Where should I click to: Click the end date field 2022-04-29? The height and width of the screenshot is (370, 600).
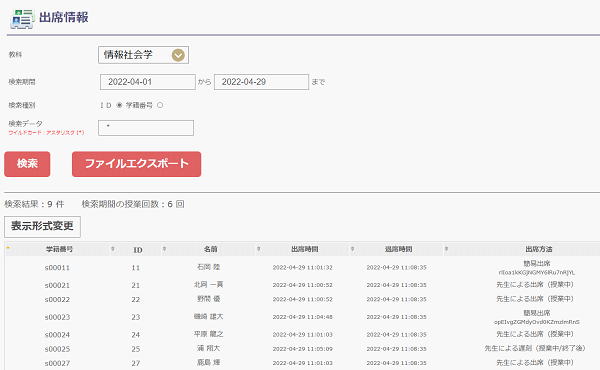click(x=261, y=82)
